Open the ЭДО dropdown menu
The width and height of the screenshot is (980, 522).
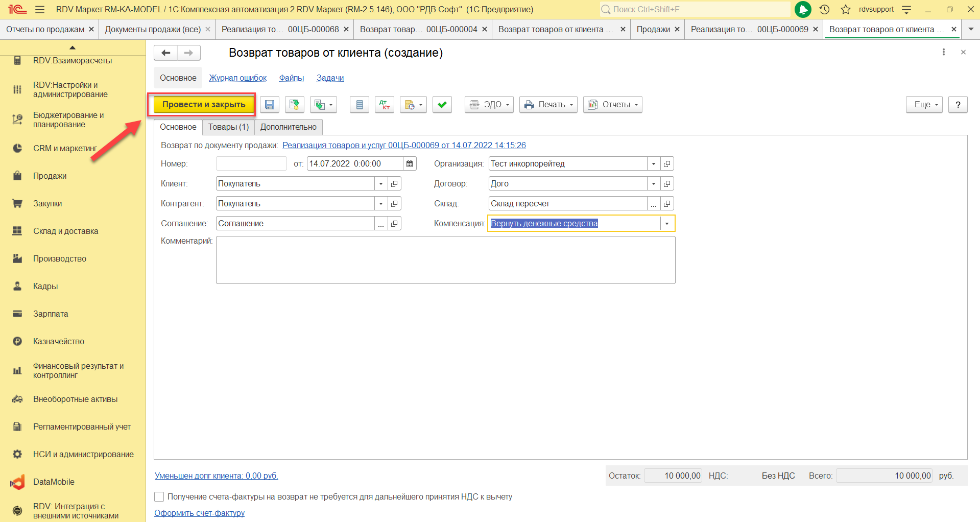(489, 105)
